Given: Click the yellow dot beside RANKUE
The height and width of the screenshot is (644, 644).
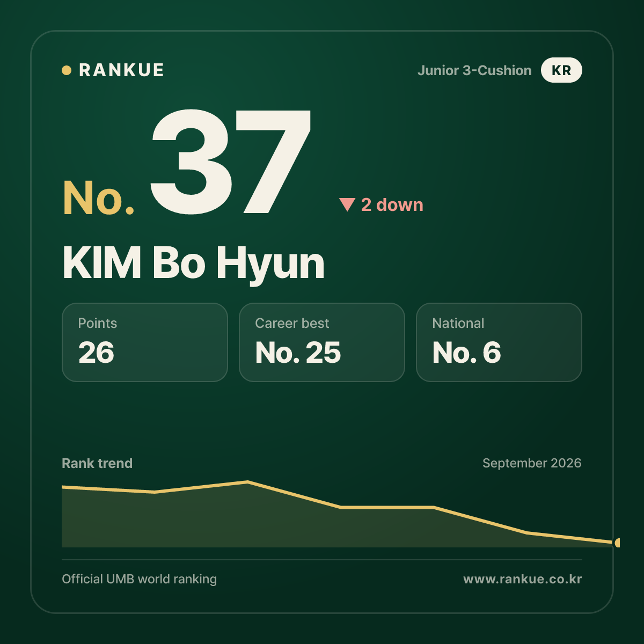Looking at the screenshot, I should tap(67, 70).
